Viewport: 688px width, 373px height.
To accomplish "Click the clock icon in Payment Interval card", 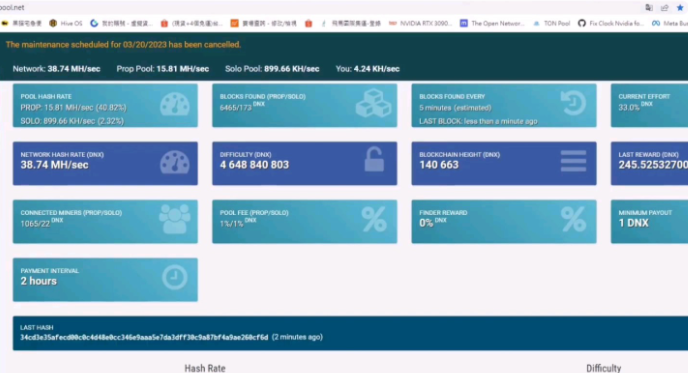I will point(175,277).
